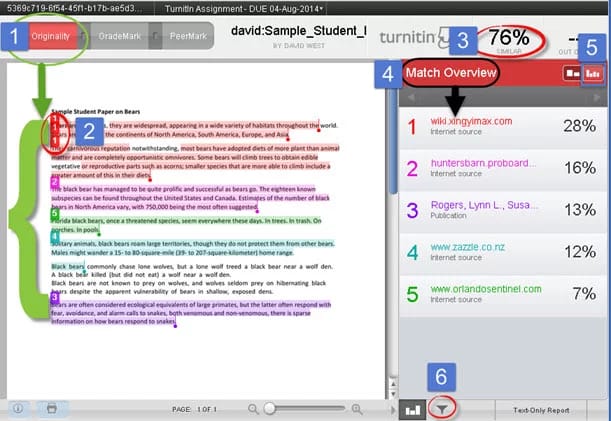Switch to the GradeMark tab
The height and width of the screenshot is (421, 611).
point(119,36)
